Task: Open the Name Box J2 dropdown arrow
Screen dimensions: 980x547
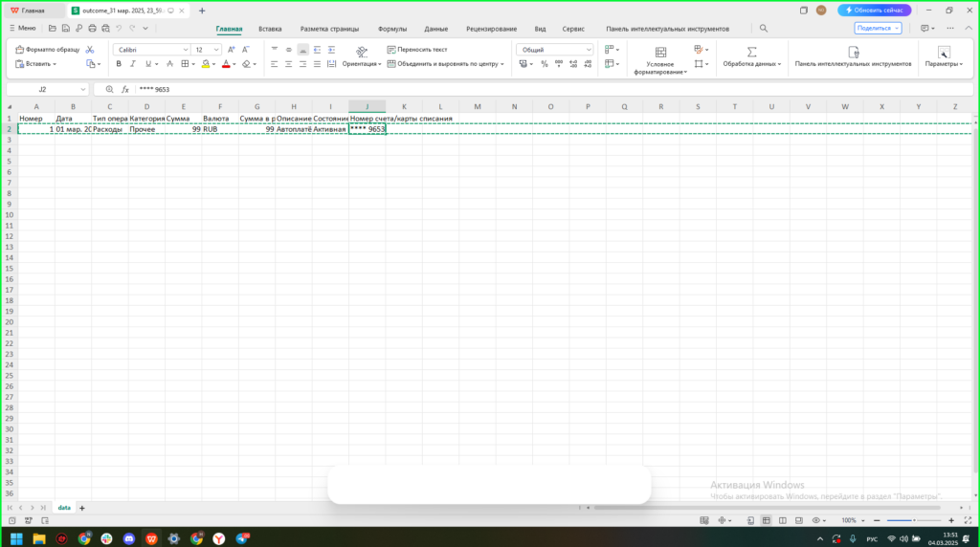Action: coord(83,89)
